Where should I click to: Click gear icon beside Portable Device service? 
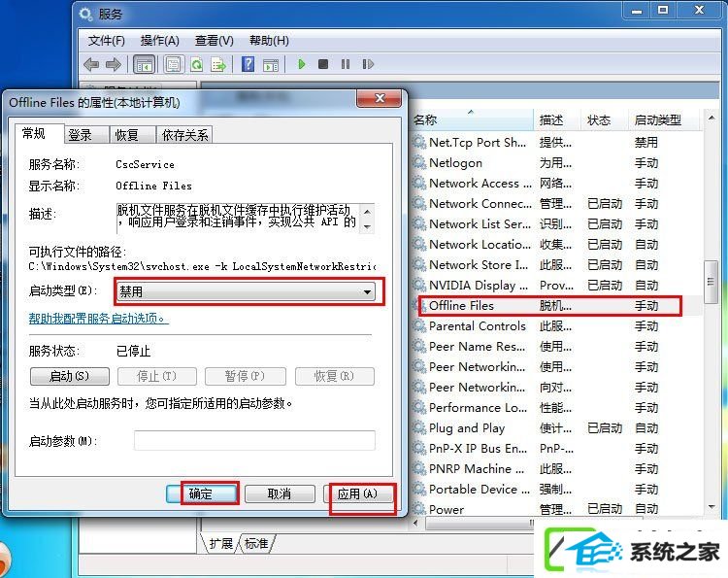point(419,489)
